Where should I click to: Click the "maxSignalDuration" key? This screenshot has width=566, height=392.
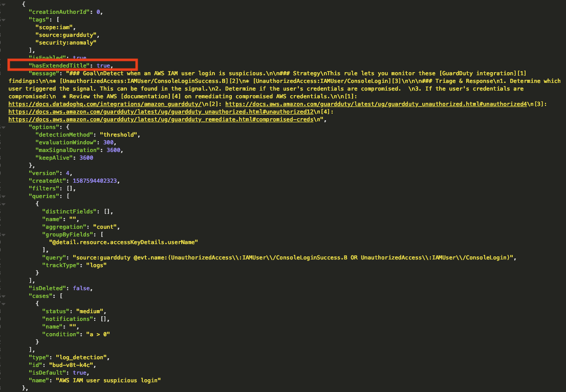coord(68,150)
